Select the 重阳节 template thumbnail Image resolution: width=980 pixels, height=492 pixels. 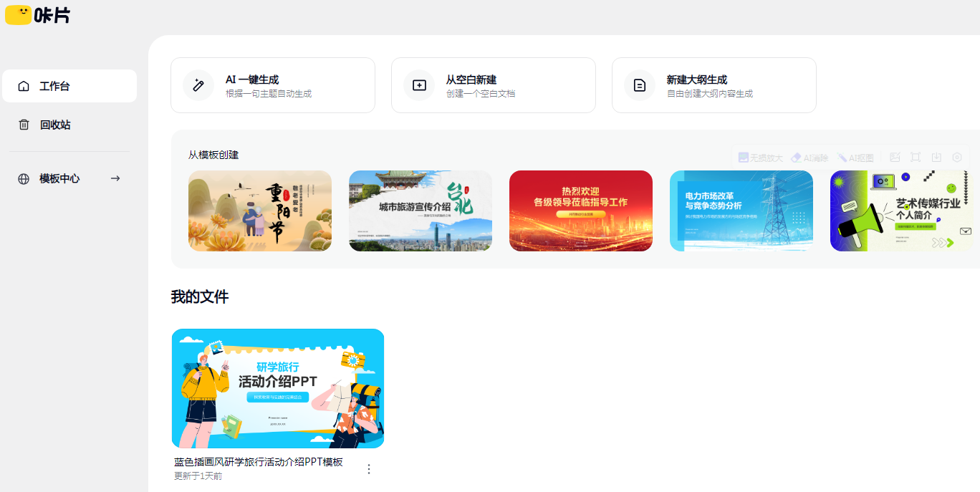click(x=259, y=211)
